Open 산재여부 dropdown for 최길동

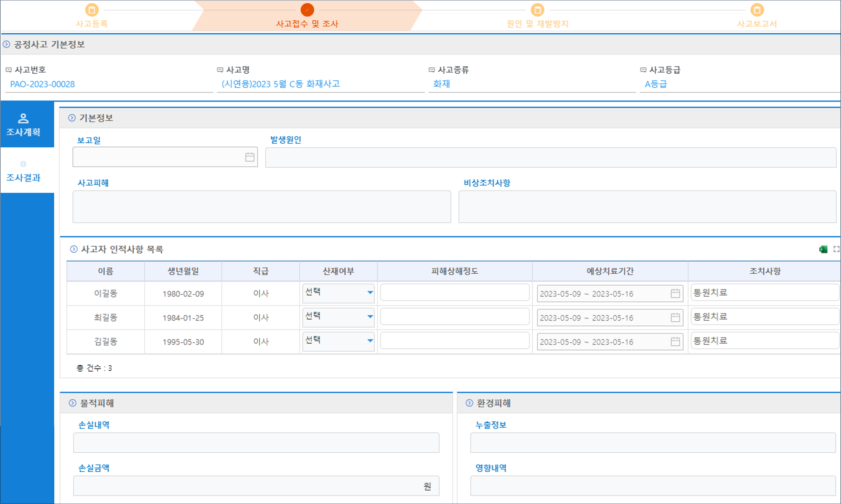click(x=339, y=317)
